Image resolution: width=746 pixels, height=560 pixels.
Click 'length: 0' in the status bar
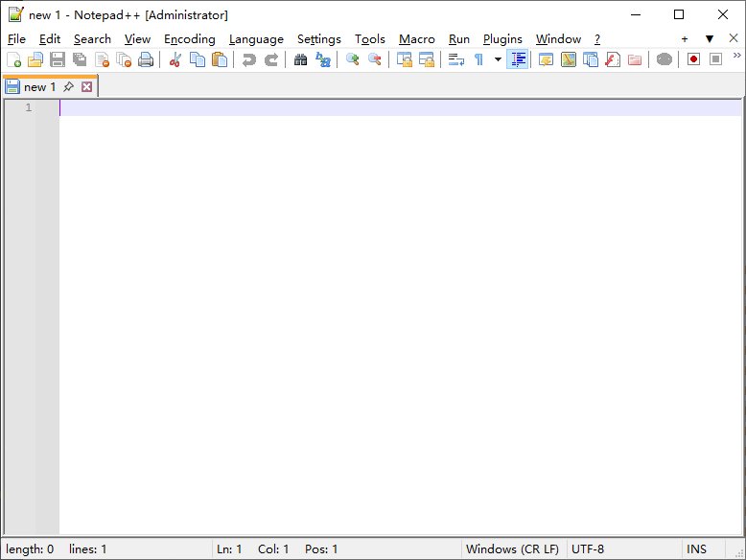30,549
